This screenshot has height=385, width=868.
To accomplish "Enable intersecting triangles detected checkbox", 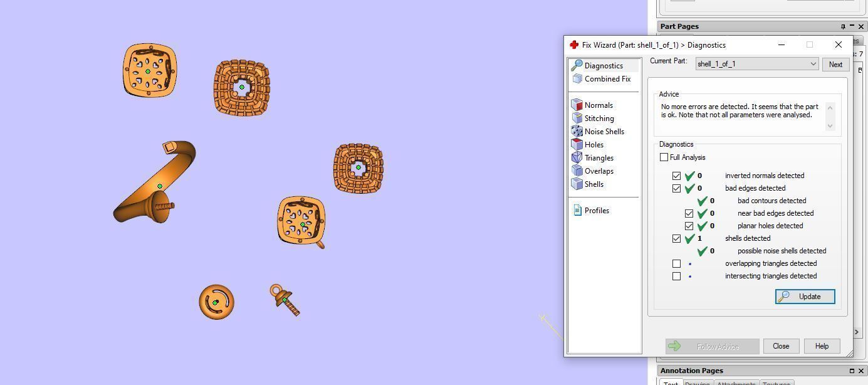I will pyautogui.click(x=676, y=277).
